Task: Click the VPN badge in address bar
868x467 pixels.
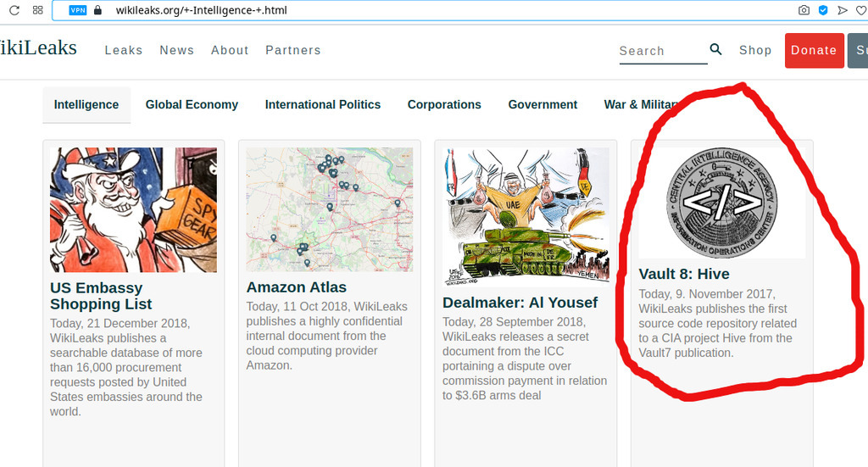Action: pyautogui.click(x=77, y=10)
